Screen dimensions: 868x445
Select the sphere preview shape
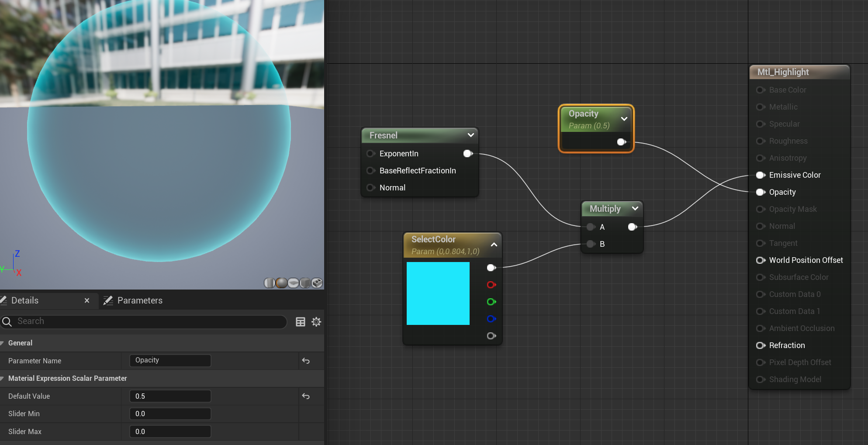(x=282, y=283)
